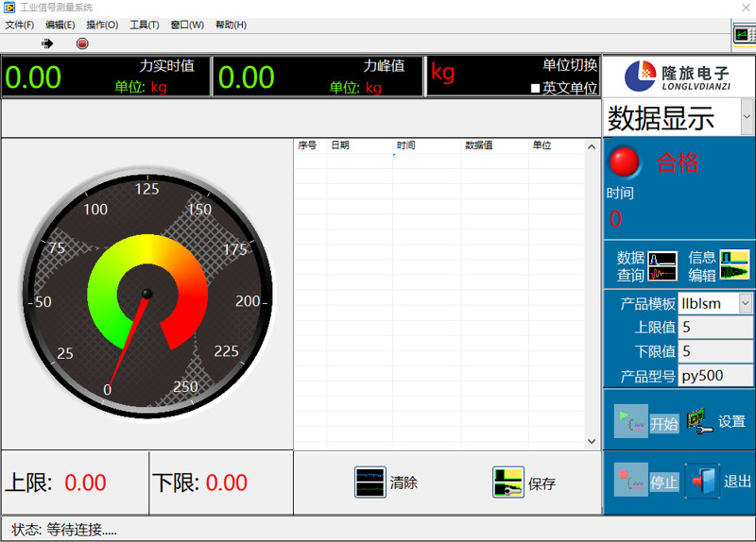The width and height of the screenshot is (756, 542).
Task: Click the 设置 settings card icon
Action: coord(699,421)
